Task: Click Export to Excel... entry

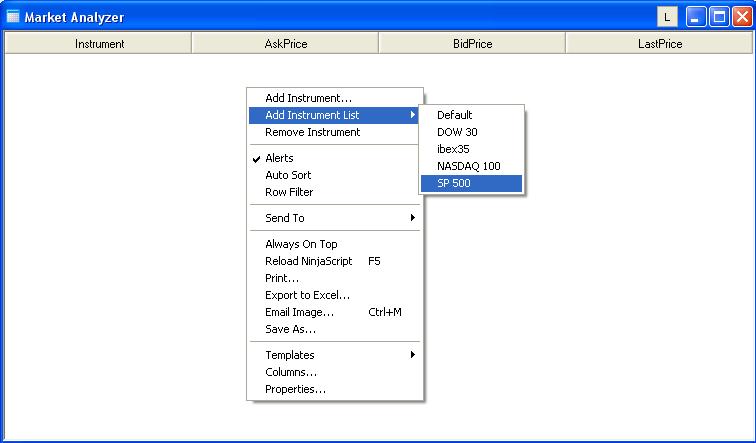Action: (x=307, y=295)
